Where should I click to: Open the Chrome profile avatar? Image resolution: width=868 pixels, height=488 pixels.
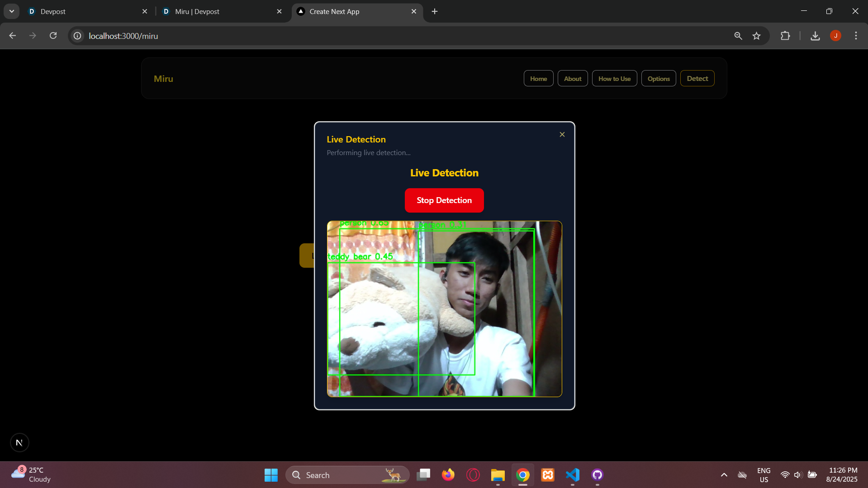pyautogui.click(x=835, y=36)
